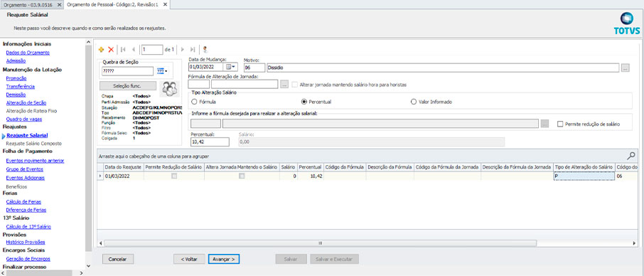
Task: Open Geração de Encargos step
Action: coord(28,259)
